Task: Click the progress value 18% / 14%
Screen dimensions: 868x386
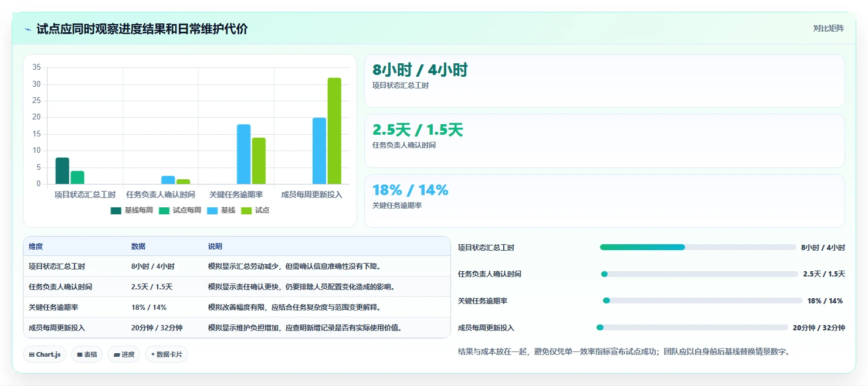Action: [x=825, y=301]
